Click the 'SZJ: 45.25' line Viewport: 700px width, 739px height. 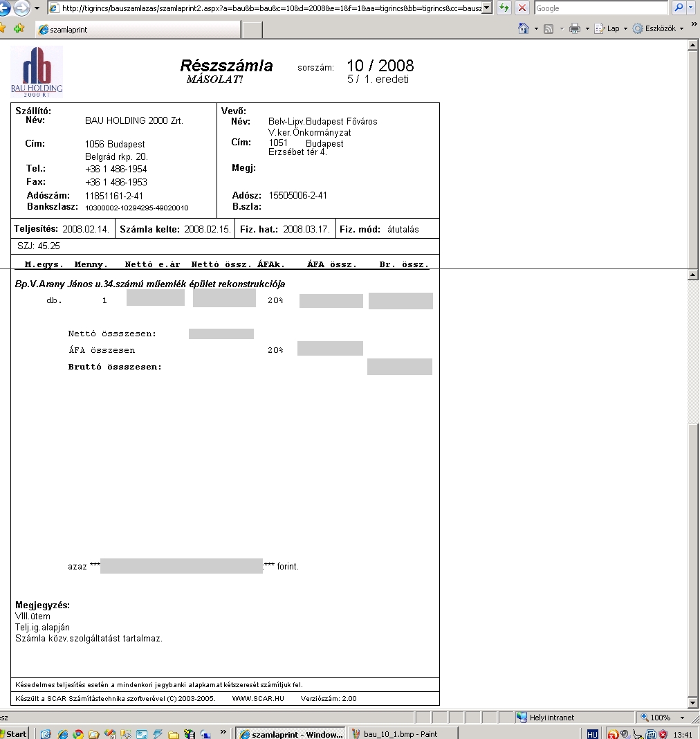39,246
